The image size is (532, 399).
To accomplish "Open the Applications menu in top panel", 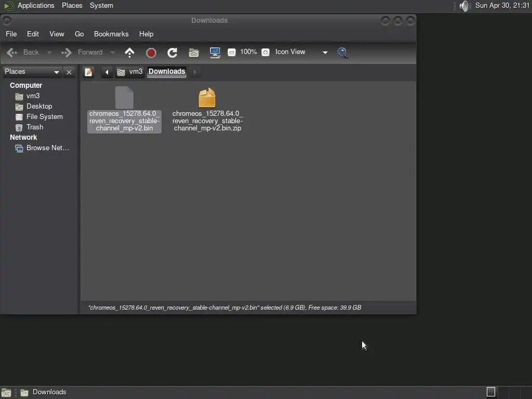I will pos(36,5).
